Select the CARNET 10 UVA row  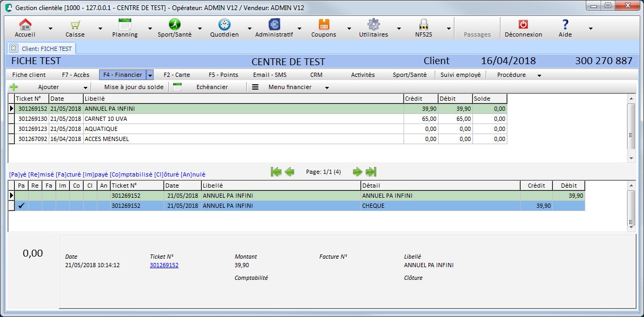click(x=258, y=119)
